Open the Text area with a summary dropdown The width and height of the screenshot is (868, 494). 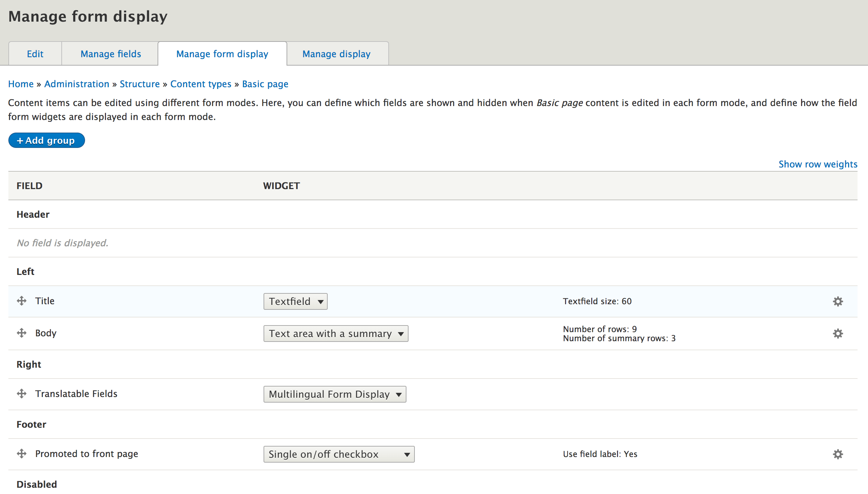(336, 334)
